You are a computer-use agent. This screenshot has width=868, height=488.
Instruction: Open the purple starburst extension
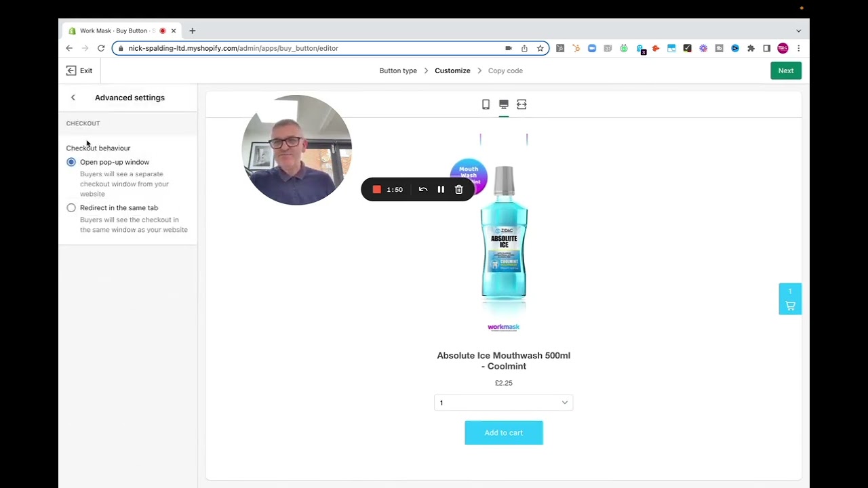(x=703, y=48)
